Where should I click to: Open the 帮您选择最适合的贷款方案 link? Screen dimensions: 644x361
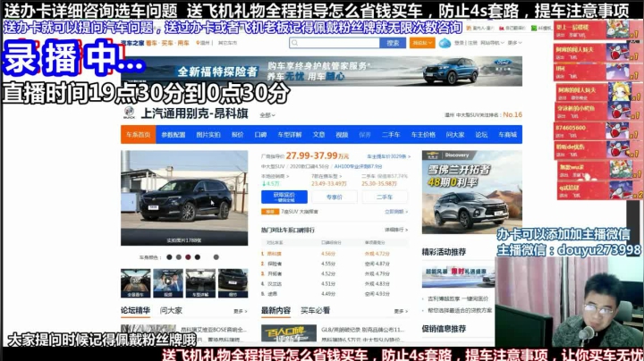(460, 311)
